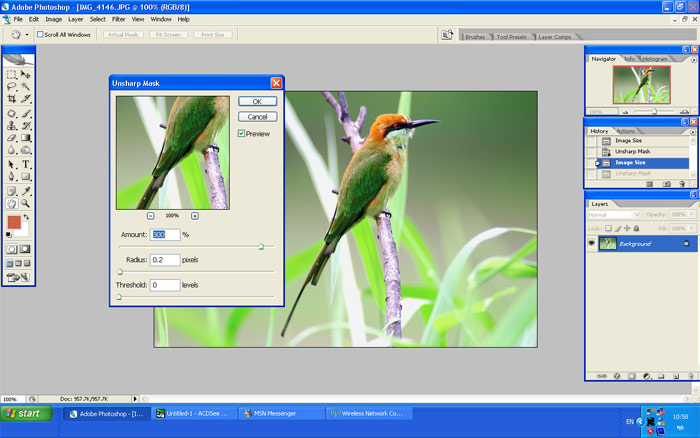Click the Amount slider handle
This screenshot has width=700, height=438.
[x=261, y=246]
